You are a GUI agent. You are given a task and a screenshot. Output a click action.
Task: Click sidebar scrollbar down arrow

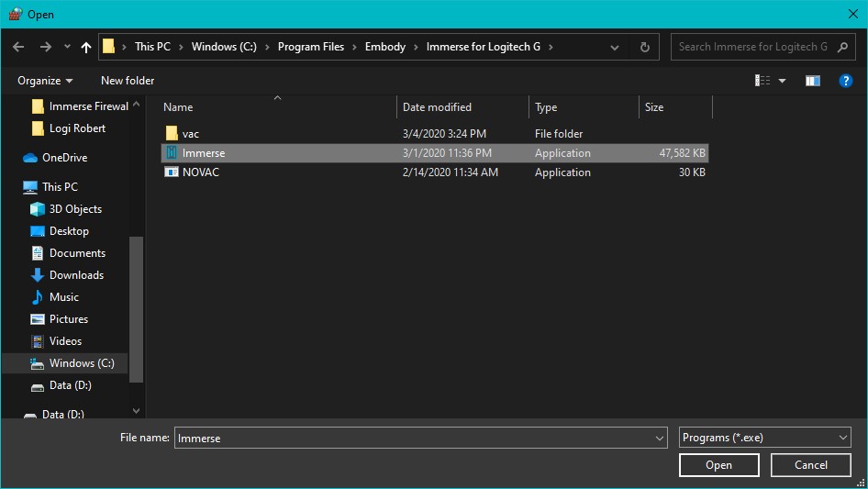click(136, 411)
